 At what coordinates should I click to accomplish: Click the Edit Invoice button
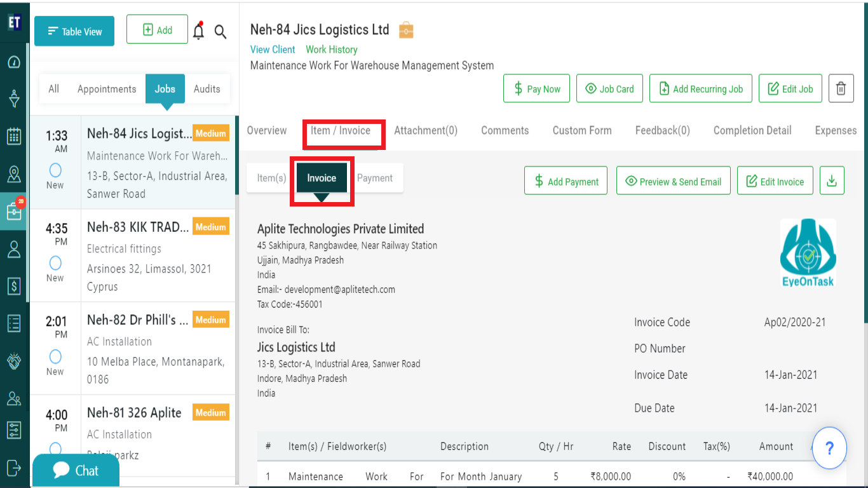pos(775,180)
